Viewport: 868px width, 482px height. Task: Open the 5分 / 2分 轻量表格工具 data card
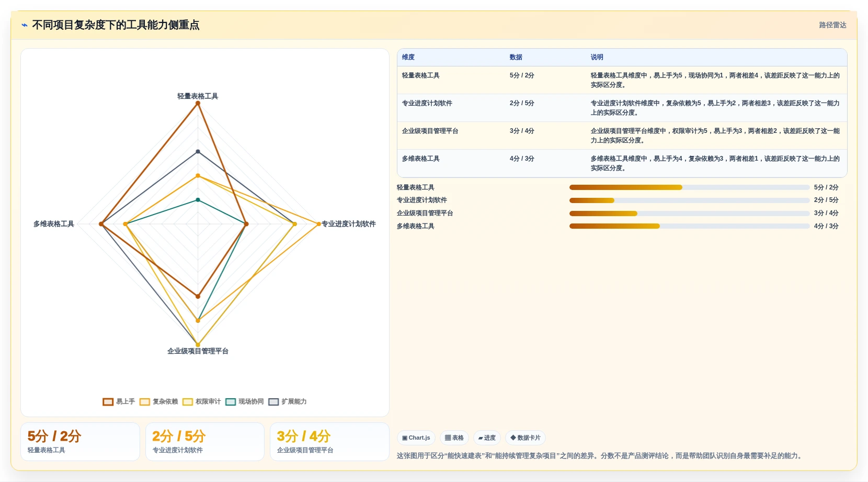point(80,442)
